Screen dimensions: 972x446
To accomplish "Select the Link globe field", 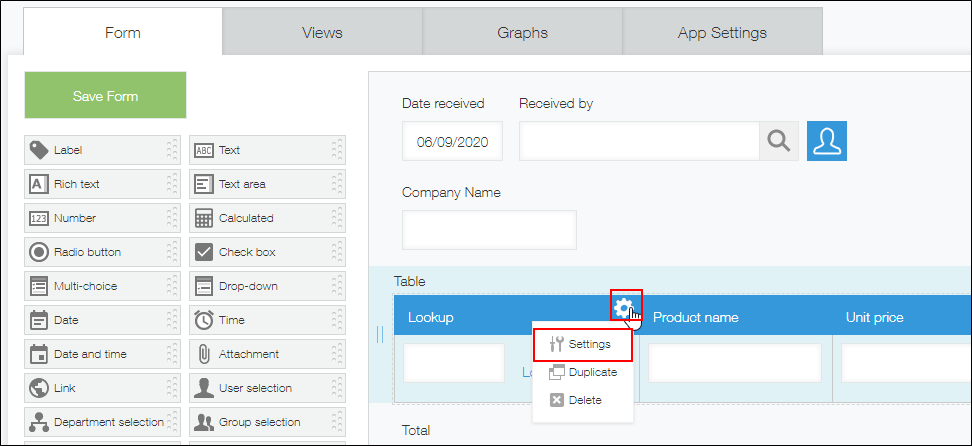I will [x=39, y=388].
